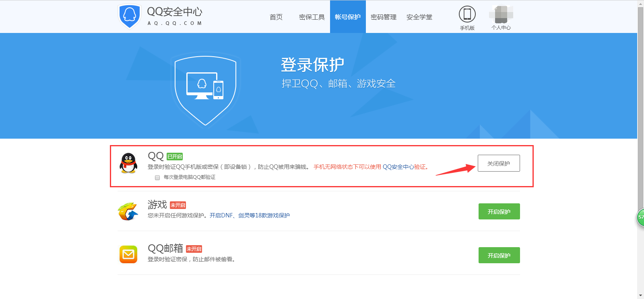644x299 pixels.
Task: Open 密保工具 menu
Action: point(312,17)
